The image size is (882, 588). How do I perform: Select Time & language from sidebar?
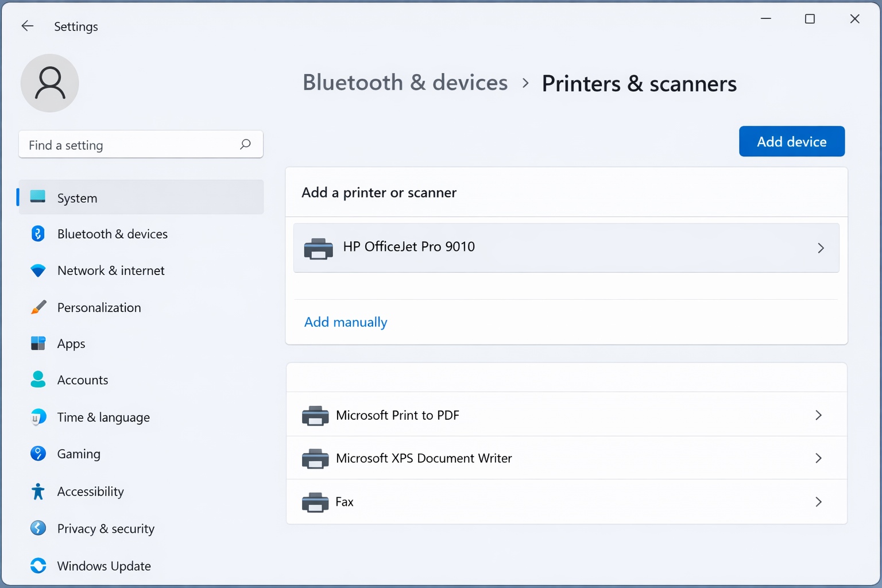click(x=37, y=417)
